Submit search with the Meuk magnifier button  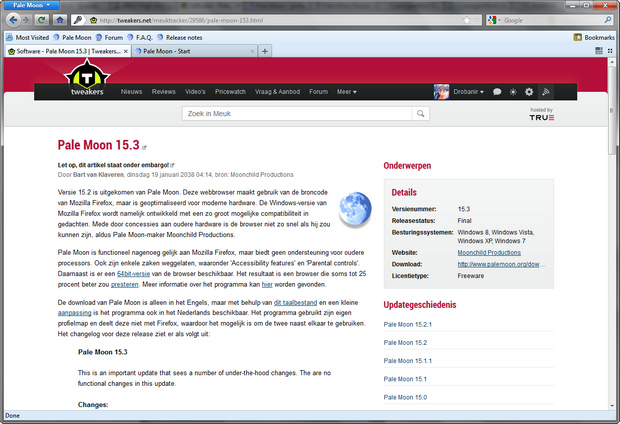(420, 114)
